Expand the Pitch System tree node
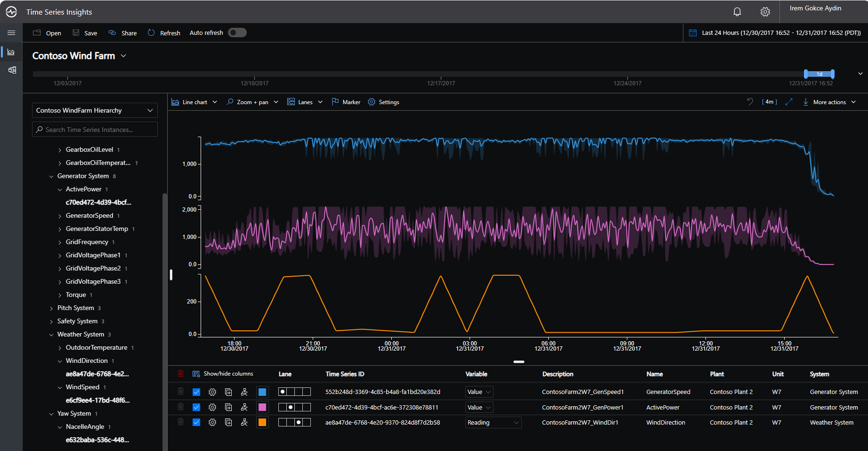The height and width of the screenshot is (451, 868). [51, 308]
